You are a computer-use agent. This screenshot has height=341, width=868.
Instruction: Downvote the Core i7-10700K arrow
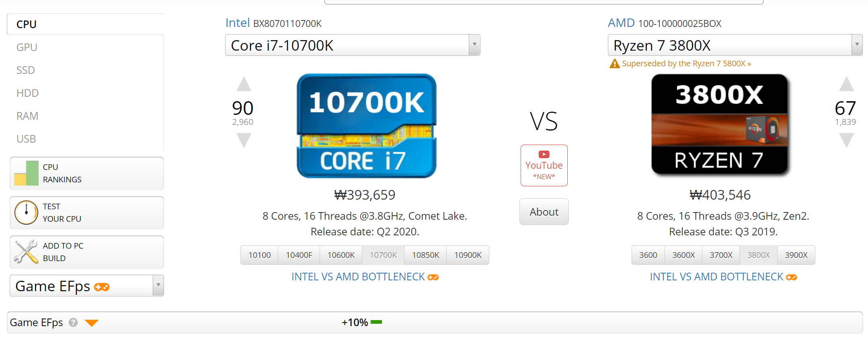[244, 140]
